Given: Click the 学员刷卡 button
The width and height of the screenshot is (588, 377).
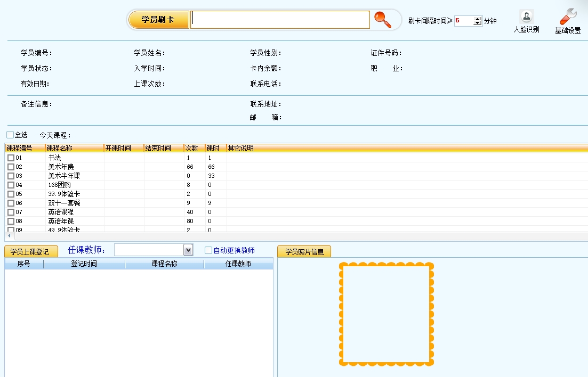Looking at the screenshot, I should pos(158,20).
